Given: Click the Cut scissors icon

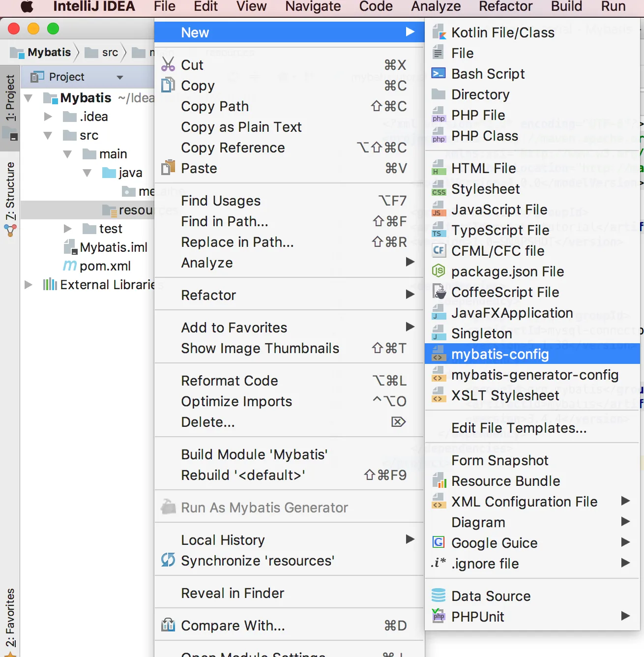Looking at the screenshot, I should click(x=168, y=65).
